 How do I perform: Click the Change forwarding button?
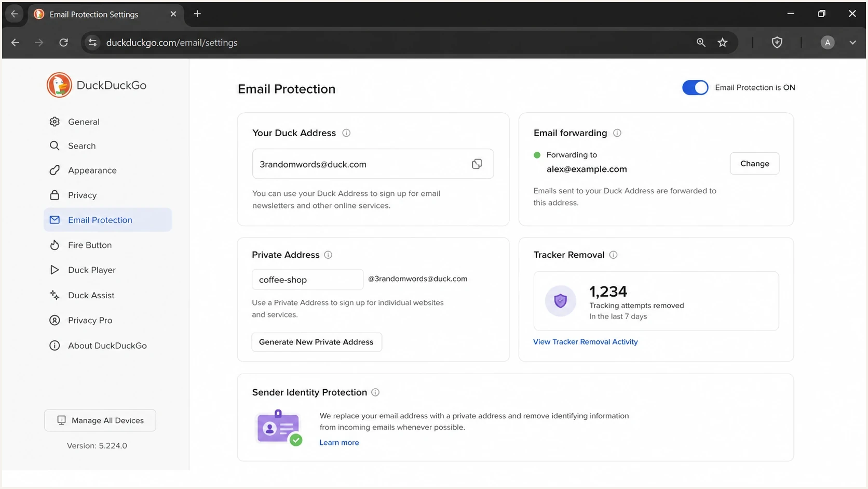point(754,164)
